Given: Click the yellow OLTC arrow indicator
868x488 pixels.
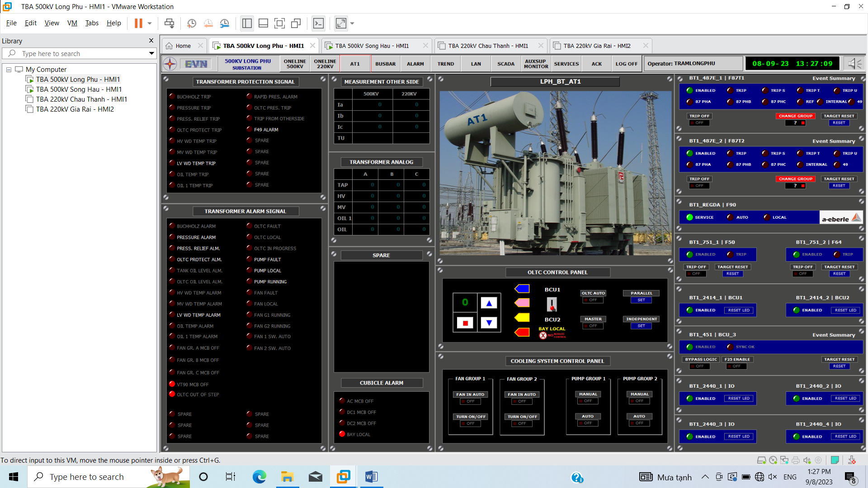Looking at the screenshot, I should coord(522,318).
